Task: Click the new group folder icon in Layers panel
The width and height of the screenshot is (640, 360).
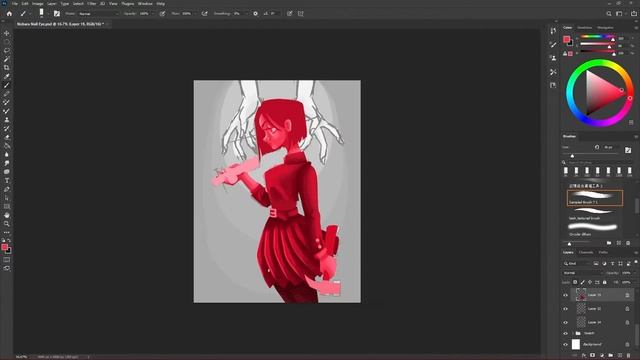Action: coord(611,356)
